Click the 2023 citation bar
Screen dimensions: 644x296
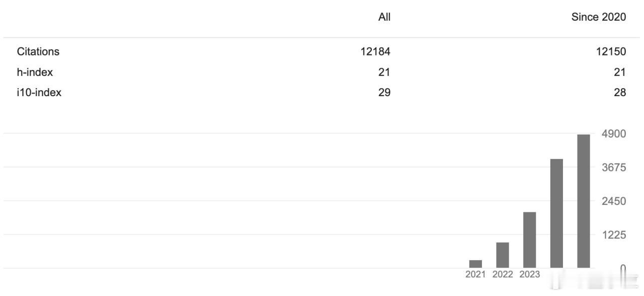click(529, 240)
